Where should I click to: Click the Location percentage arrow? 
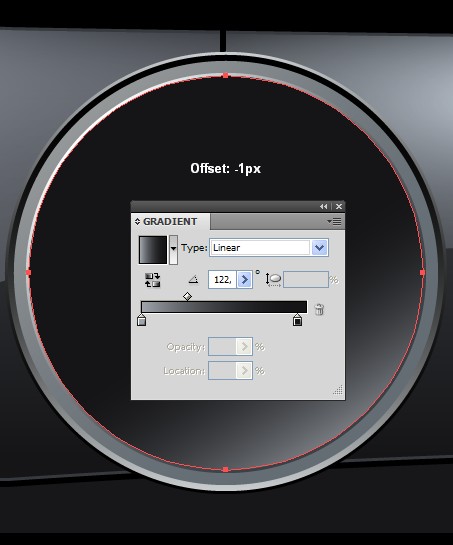244,371
